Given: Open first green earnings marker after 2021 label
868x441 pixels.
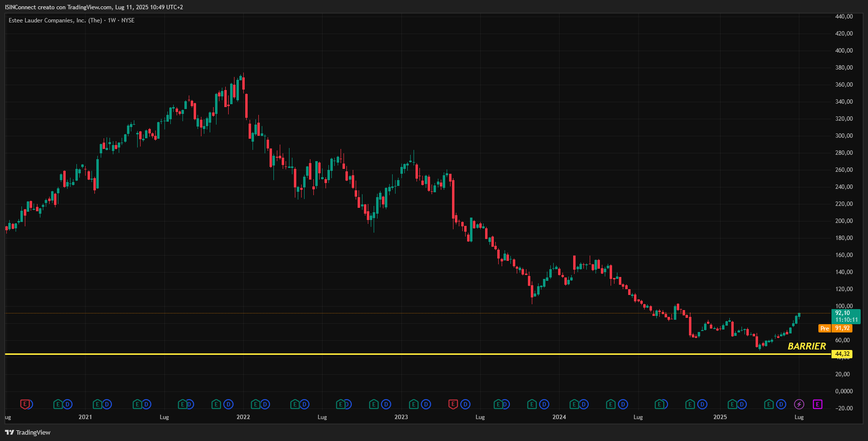Looking at the screenshot, I should 97,404.
